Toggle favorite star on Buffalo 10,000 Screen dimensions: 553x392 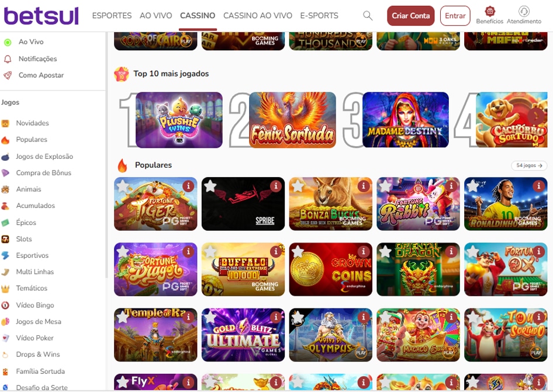[x=210, y=251]
